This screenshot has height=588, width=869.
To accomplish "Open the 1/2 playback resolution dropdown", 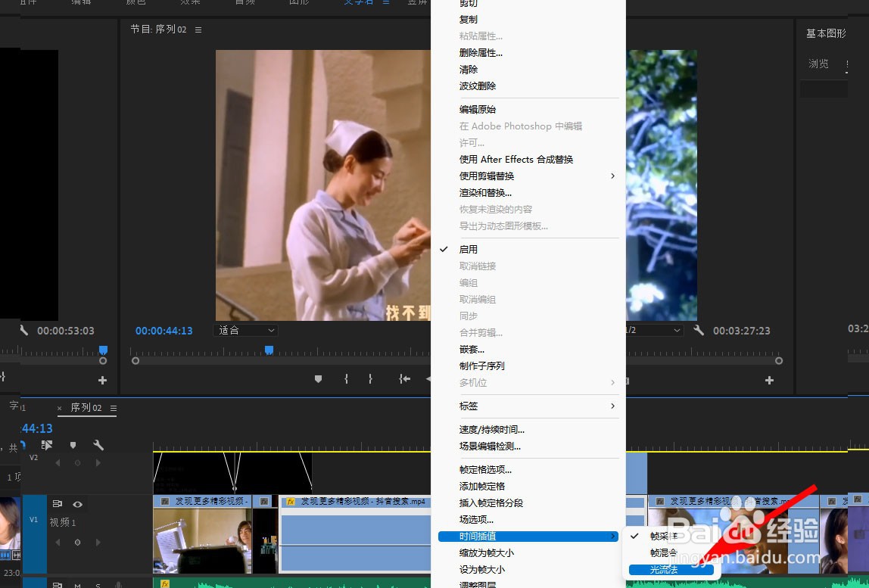I will (654, 330).
